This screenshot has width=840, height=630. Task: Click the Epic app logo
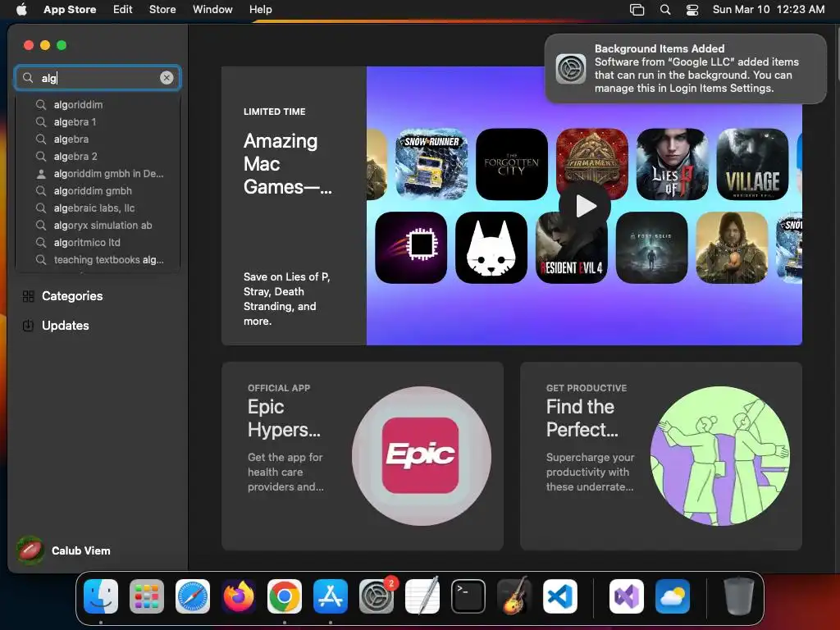[421, 455]
